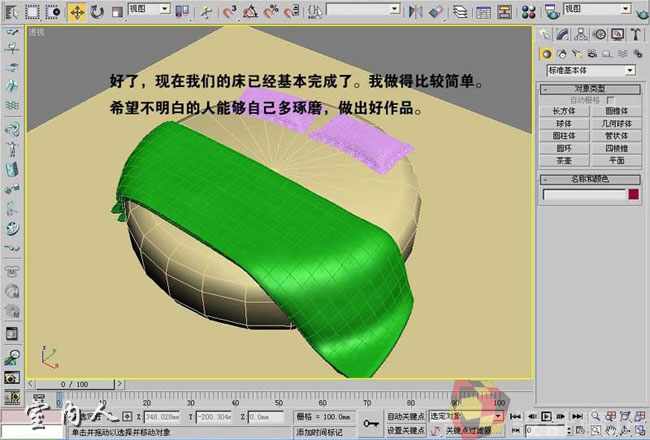
Task: Click the Use Pivot Point Center icon
Action: (x=182, y=12)
